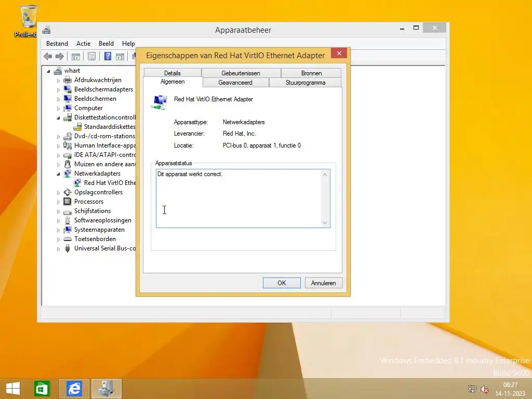The width and height of the screenshot is (532, 399).
Task: Click the network adapter icon in properties dialog
Action: coord(159,102)
